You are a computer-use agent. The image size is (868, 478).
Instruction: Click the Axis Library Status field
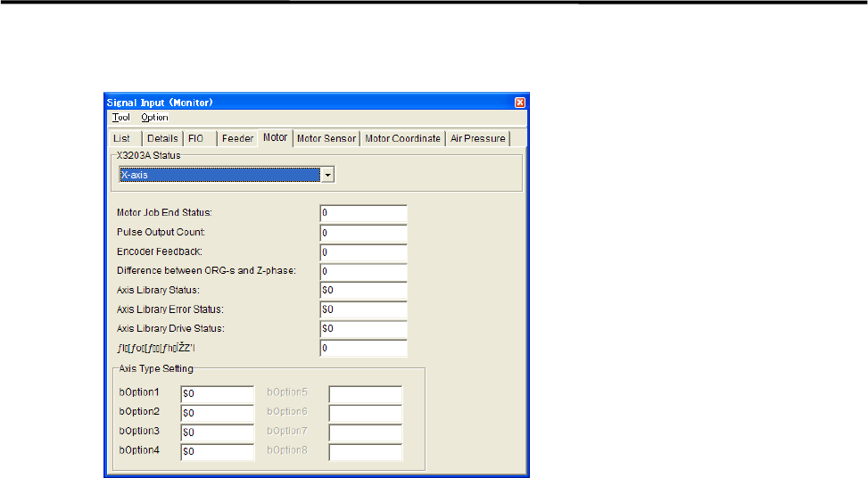(x=363, y=291)
